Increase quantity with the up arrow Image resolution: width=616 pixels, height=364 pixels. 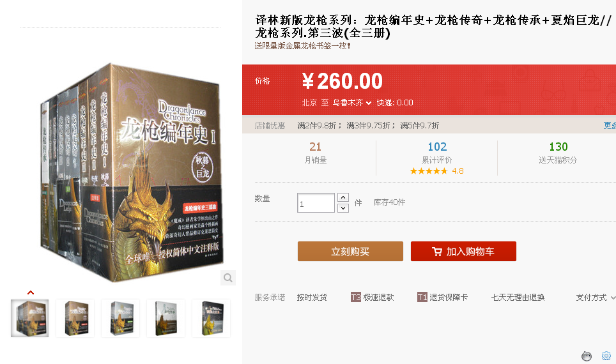point(343,197)
